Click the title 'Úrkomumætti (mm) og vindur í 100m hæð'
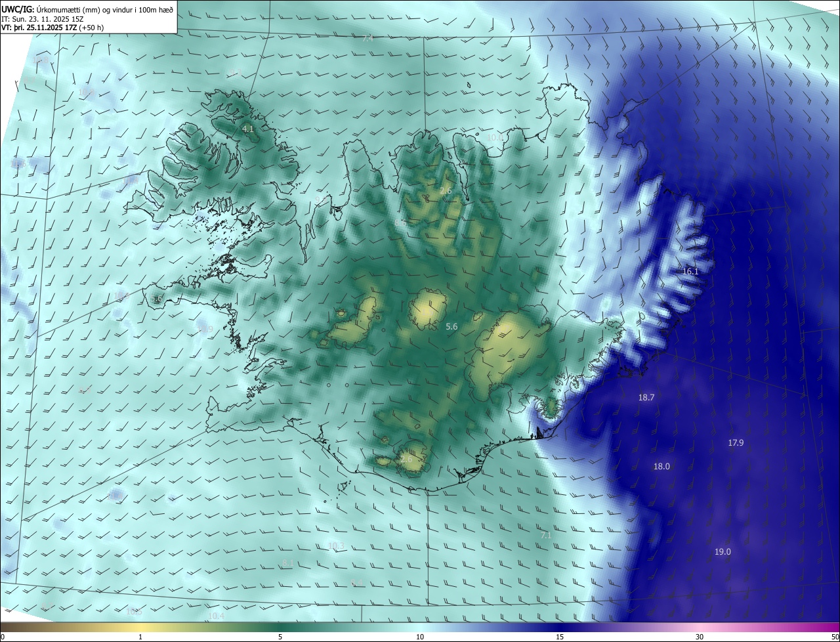Viewport: 840px width, 642px height. pos(105,9)
